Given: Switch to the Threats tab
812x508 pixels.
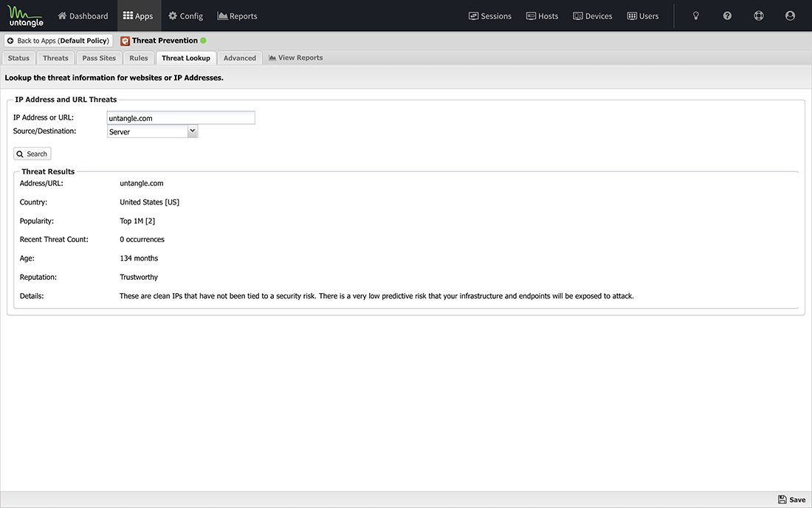Looking at the screenshot, I should click(55, 58).
